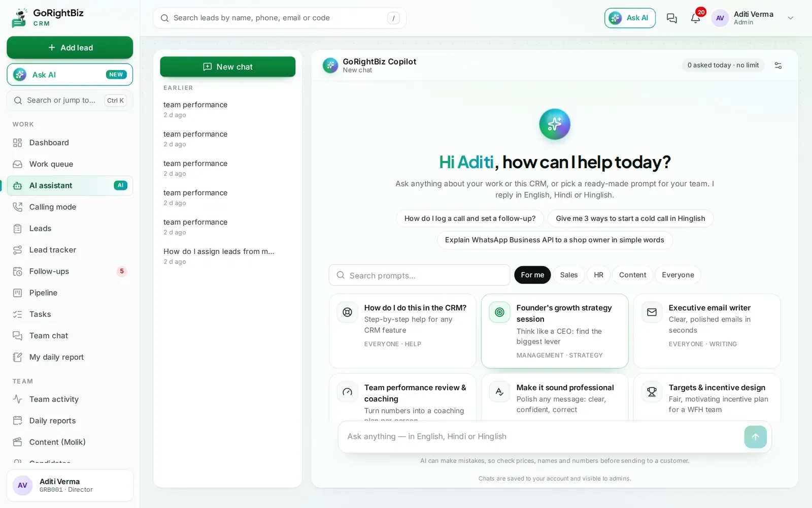Open Tasks in sidebar

point(70,314)
